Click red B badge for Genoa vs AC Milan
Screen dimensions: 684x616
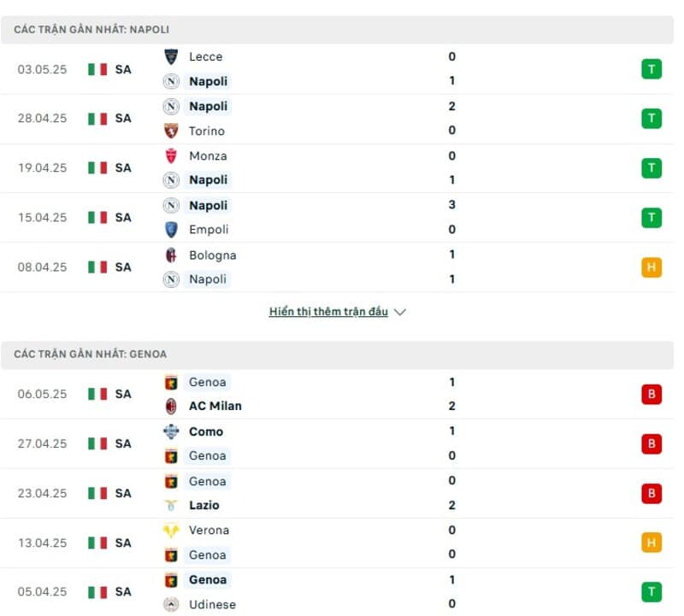coord(652,394)
